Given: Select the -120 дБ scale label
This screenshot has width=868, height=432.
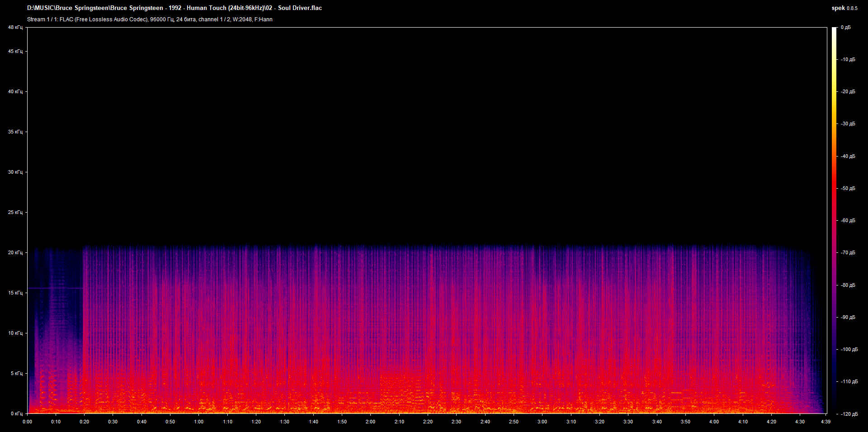Looking at the screenshot, I should 849,414.
